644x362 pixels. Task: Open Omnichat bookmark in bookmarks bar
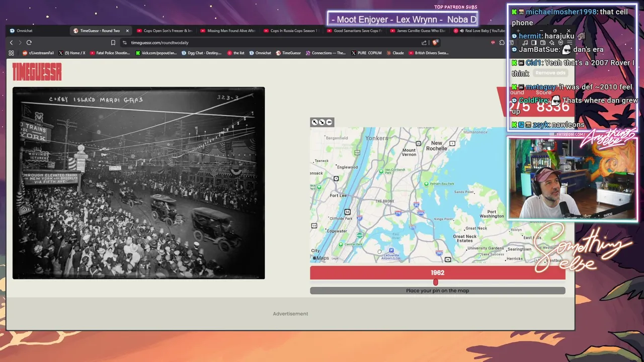click(260, 53)
